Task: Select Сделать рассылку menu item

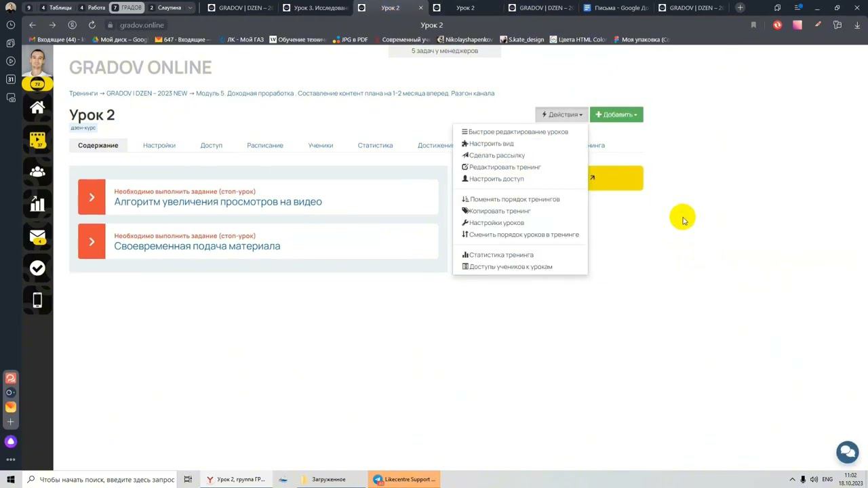Action: tap(493, 155)
